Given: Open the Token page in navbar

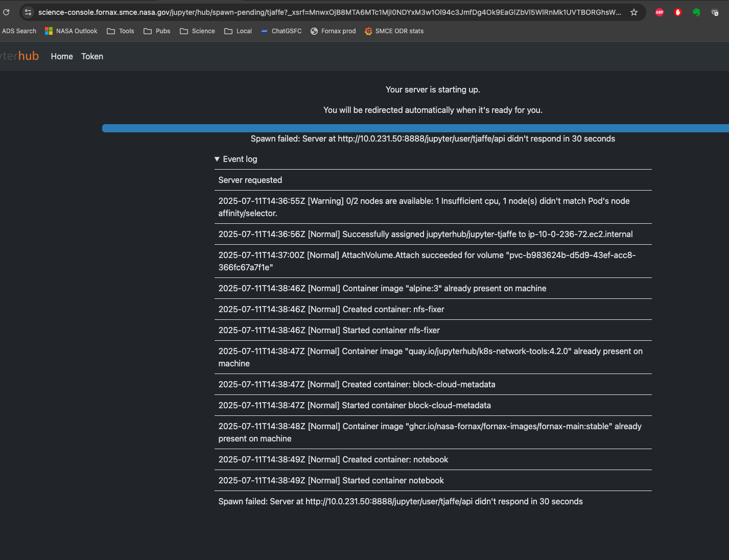Looking at the screenshot, I should (92, 57).
